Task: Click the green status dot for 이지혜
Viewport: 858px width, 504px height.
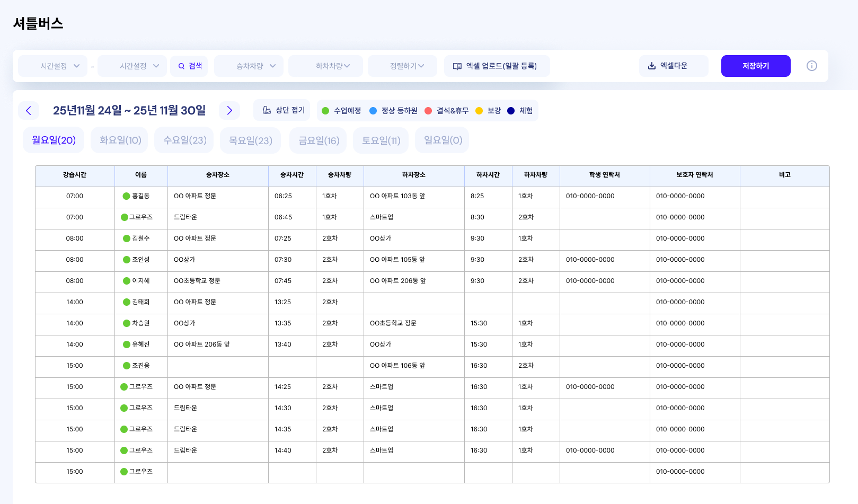Action: click(126, 281)
